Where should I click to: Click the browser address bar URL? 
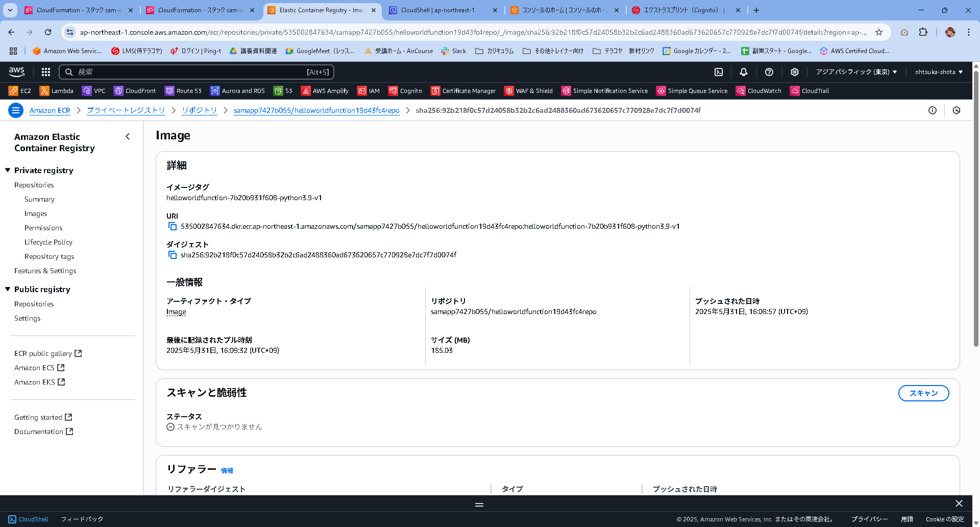coord(473,32)
